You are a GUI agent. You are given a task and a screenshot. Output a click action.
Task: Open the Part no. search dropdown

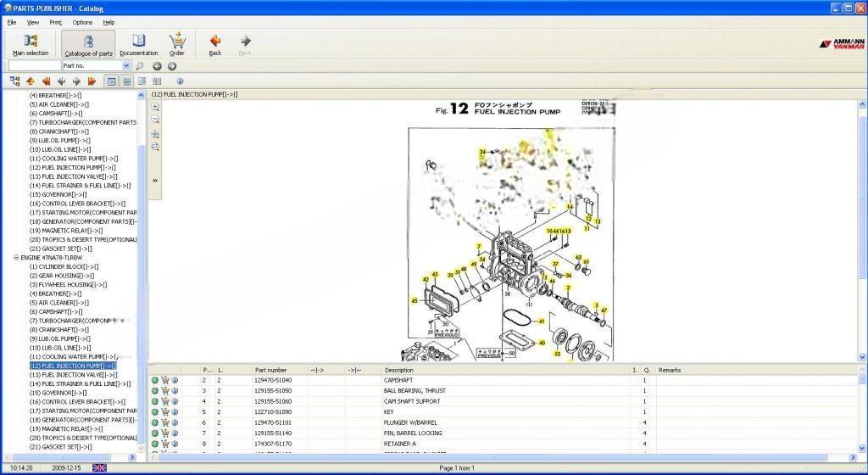tap(126, 66)
